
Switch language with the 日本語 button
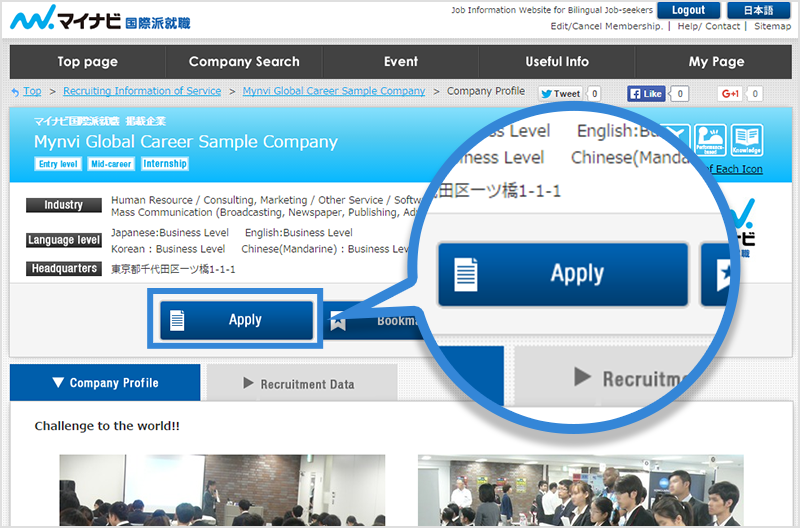tap(759, 10)
